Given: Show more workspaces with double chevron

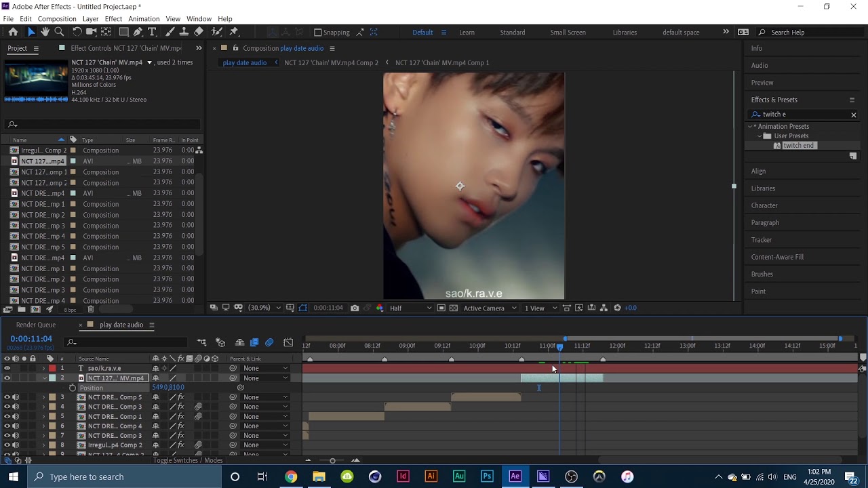Looking at the screenshot, I should click(x=726, y=32).
